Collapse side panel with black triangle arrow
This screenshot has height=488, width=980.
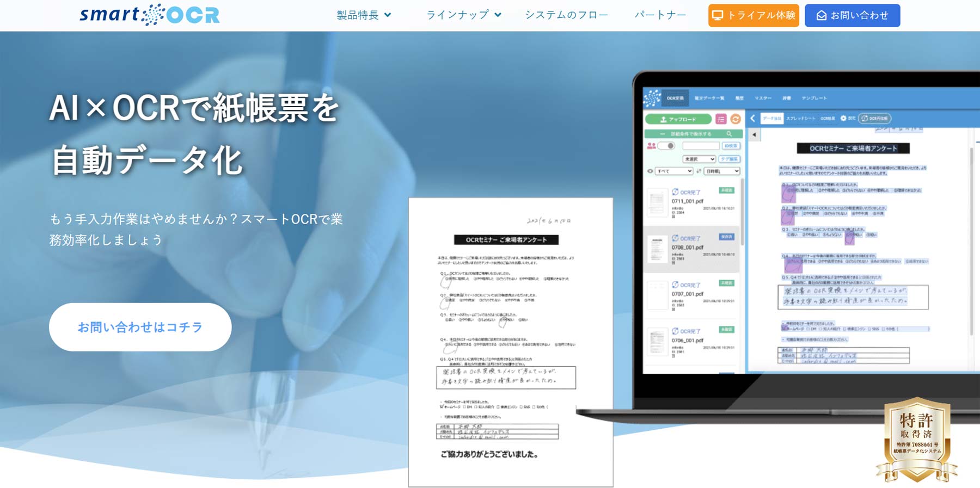pos(754,134)
